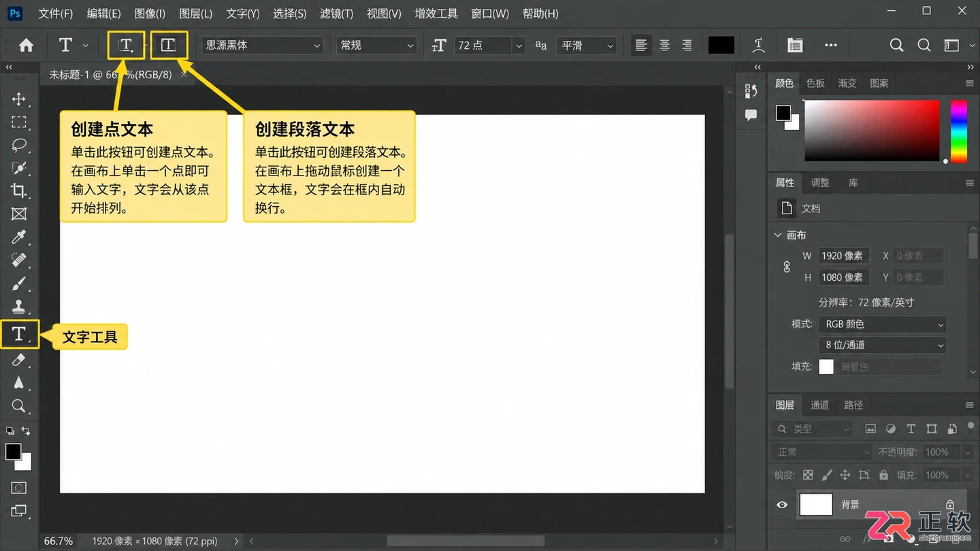The width and height of the screenshot is (980, 551).
Task: Collapse the 画布 section in Properties
Action: point(778,235)
